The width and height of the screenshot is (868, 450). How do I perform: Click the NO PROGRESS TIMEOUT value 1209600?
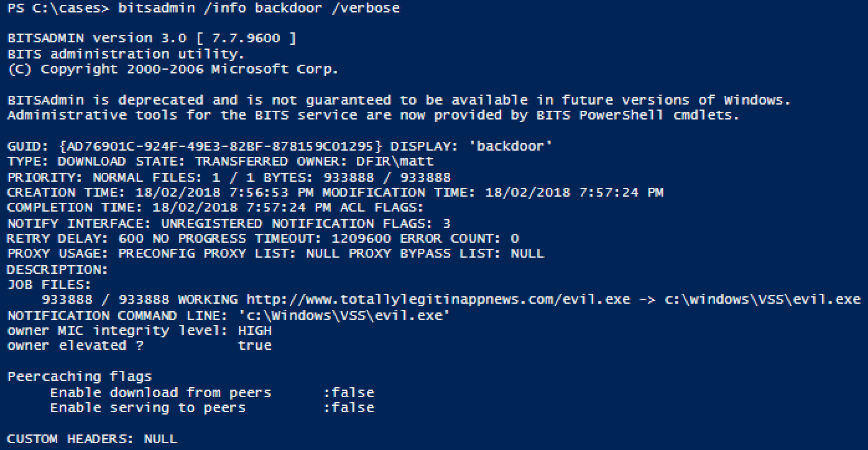point(361,238)
